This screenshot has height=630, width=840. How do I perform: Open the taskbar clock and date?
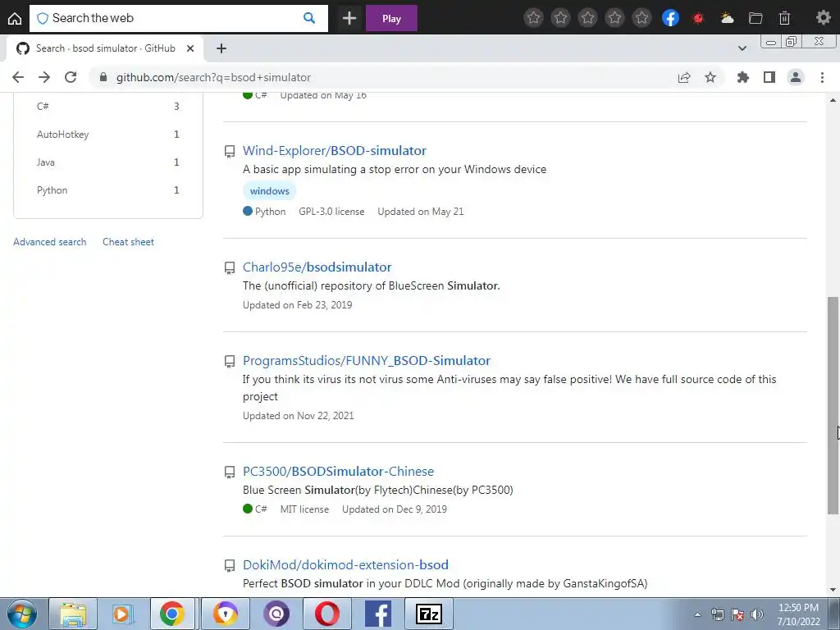[x=798, y=614]
